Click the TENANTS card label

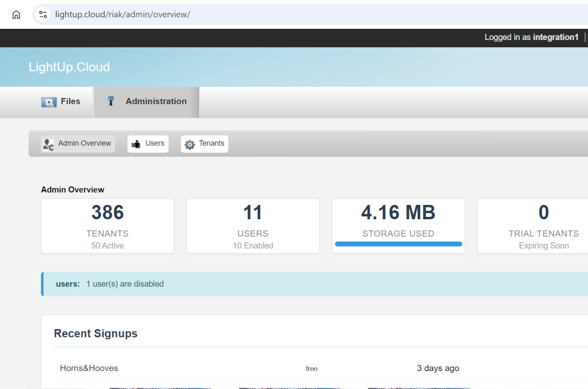pyautogui.click(x=108, y=233)
